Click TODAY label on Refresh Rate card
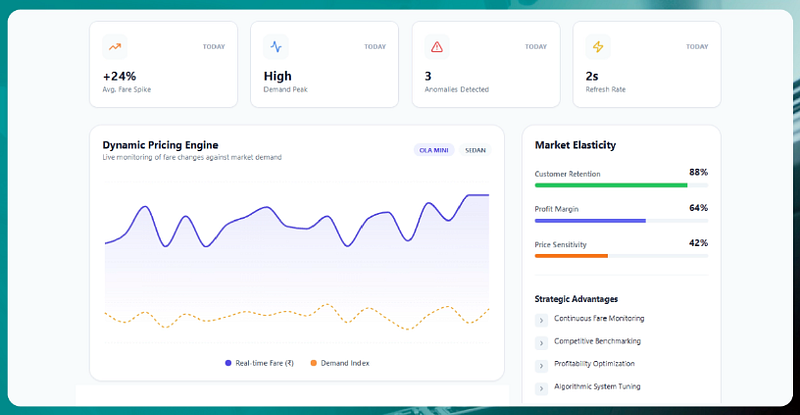Viewport: 800px width, 415px height. click(697, 46)
